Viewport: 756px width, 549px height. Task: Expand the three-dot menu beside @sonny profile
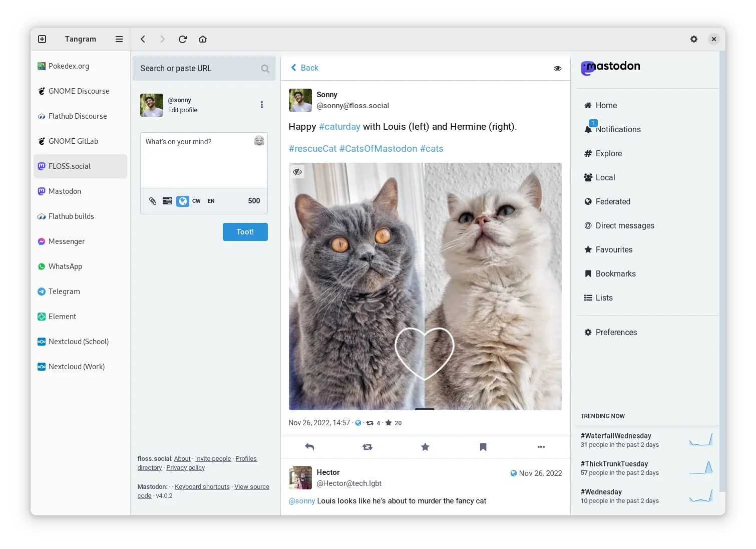coord(261,105)
